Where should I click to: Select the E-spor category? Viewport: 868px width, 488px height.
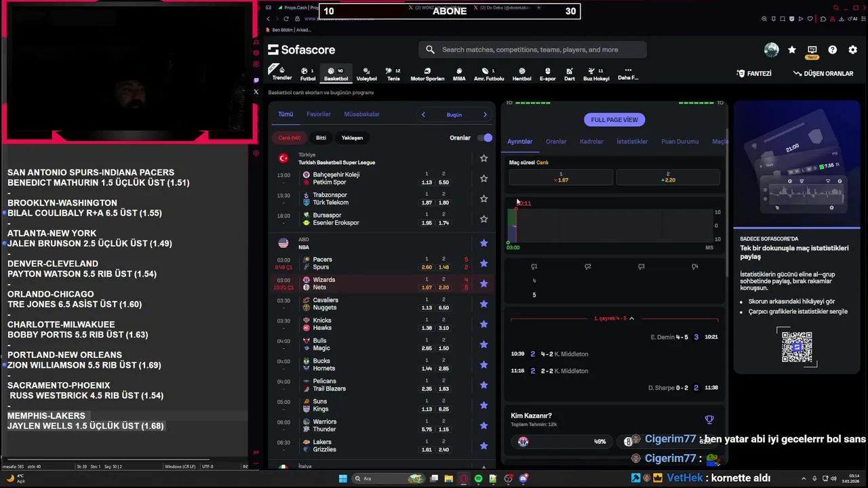(x=547, y=74)
